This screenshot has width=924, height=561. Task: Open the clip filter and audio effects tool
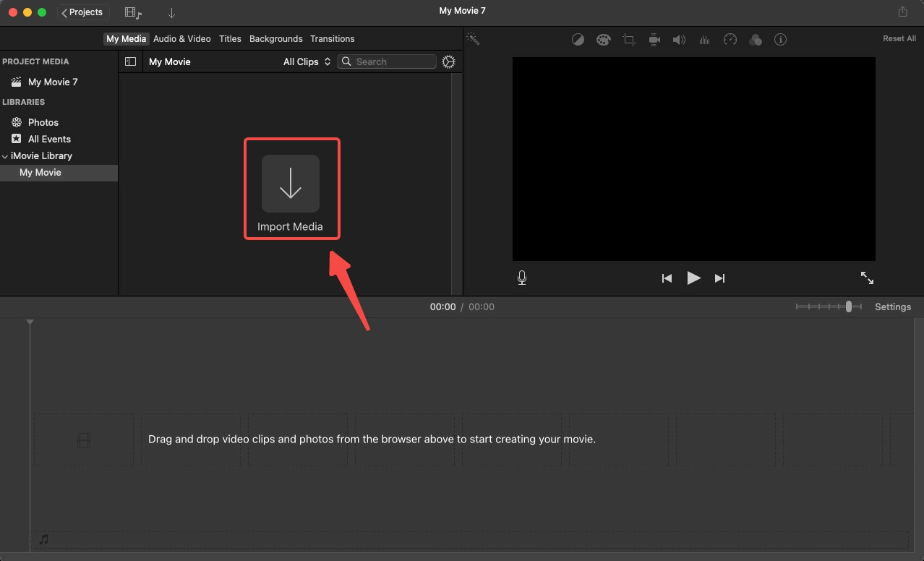point(756,40)
